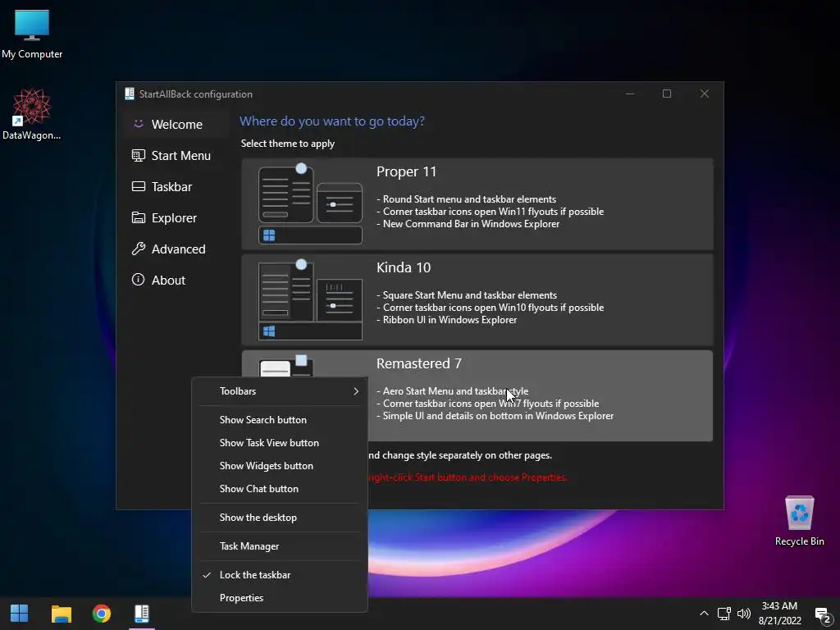
Task: Click the Advanced wrench icon
Action: [138, 249]
